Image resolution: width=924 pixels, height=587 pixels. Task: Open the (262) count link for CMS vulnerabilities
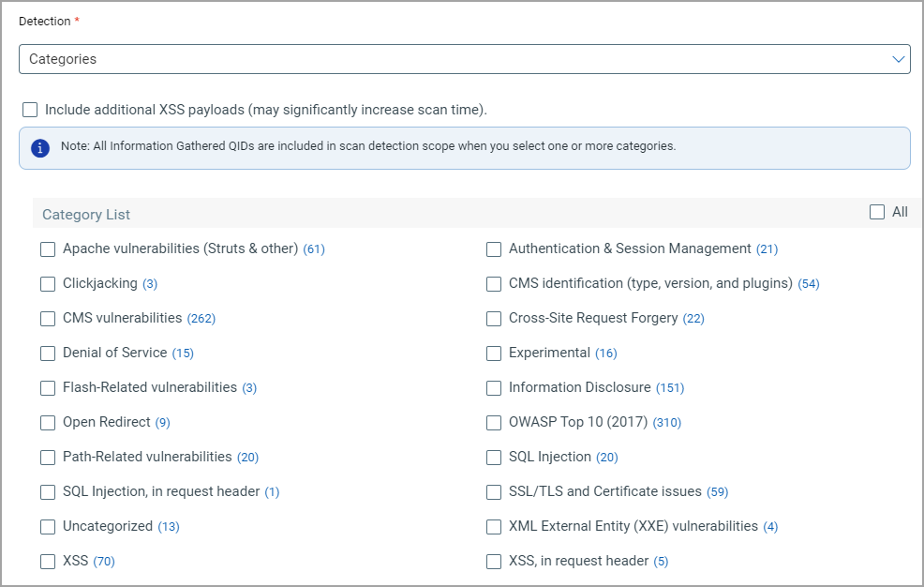pyautogui.click(x=203, y=318)
